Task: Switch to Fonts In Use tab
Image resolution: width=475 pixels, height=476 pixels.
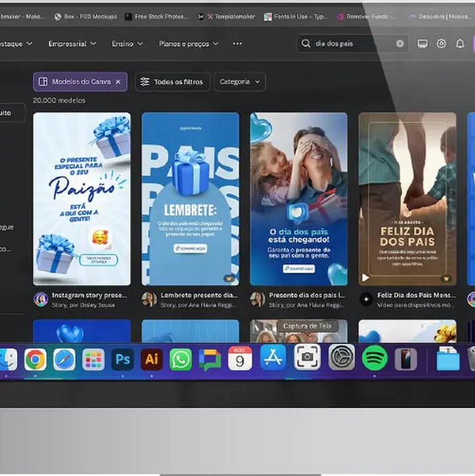Action: point(296,17)
